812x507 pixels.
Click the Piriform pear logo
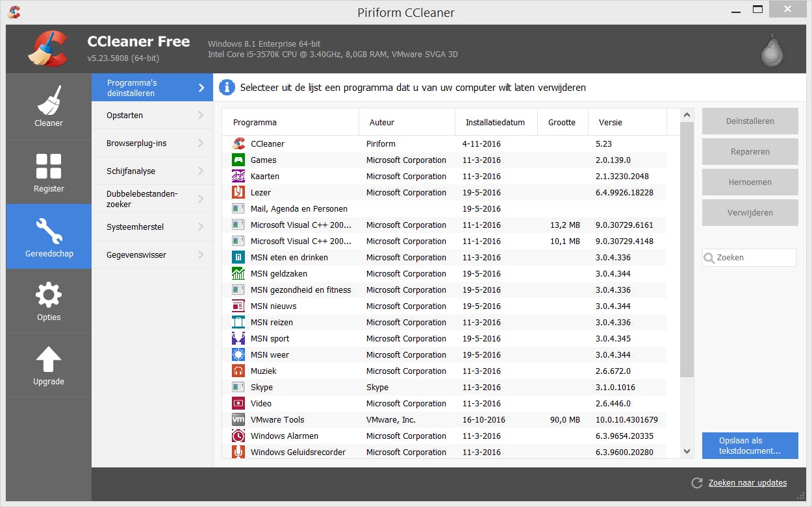772,49
